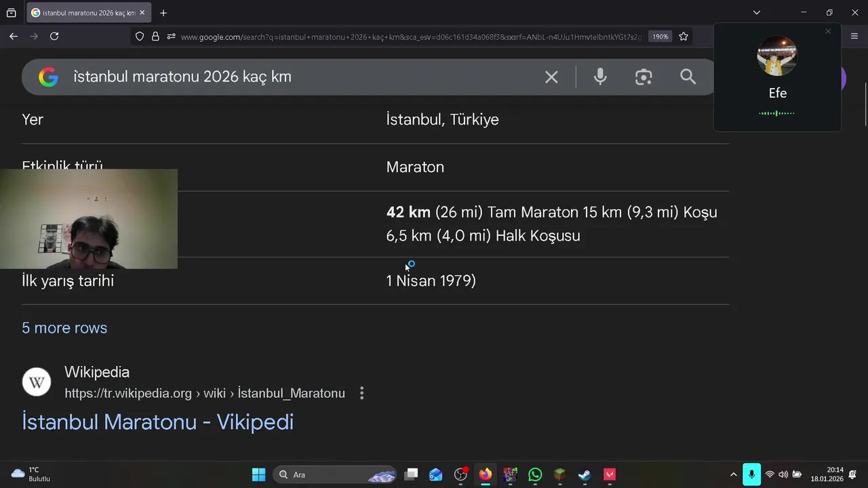Click the webcam video thumbnail overlay
The image size is (868, 488).
(x=89, y=219)
